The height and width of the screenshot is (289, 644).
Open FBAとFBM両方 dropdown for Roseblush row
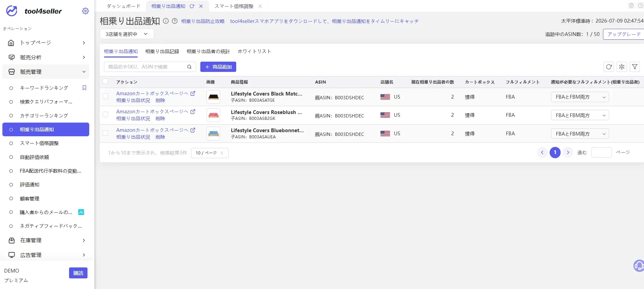pyautogui.click(x=580, y=115)
